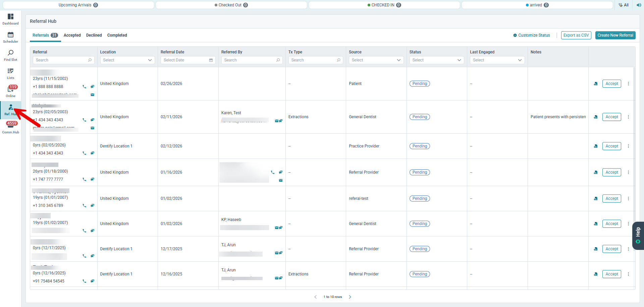644x307 pixels.
Task: Open Find Slot in the sidebar
Action: [x=10, y=55]
